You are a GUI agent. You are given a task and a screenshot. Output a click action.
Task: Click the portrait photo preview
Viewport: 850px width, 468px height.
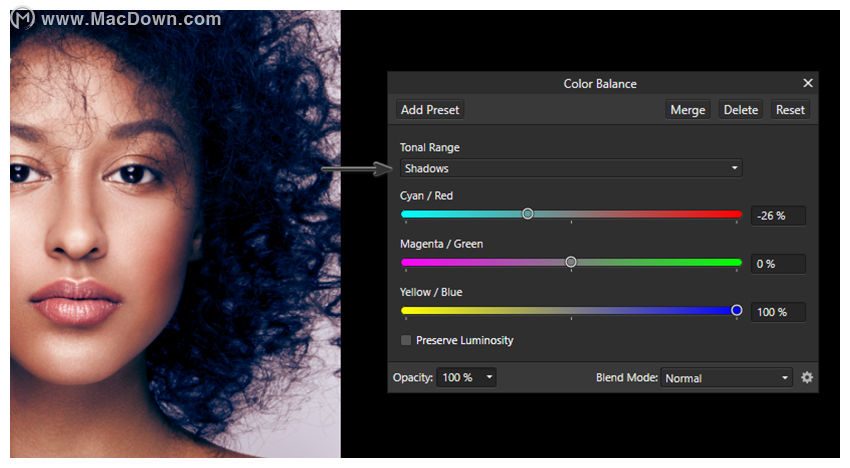[x=175, y=234]
